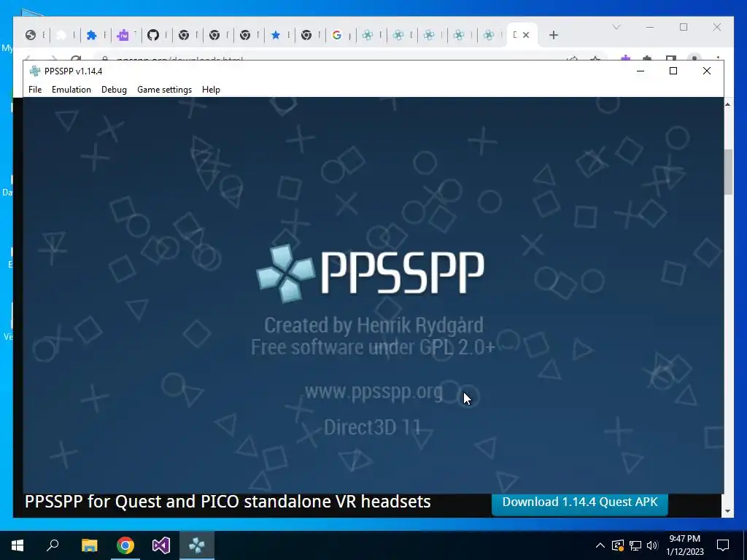Open a new Chrome tab
Screen dimensions: 747x560
click(553, 35)
